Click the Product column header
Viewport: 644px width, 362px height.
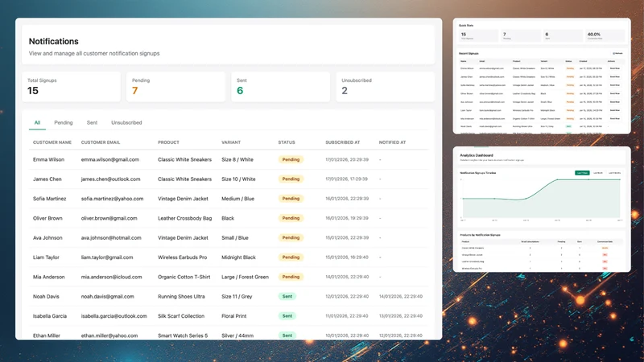[168, 142]
